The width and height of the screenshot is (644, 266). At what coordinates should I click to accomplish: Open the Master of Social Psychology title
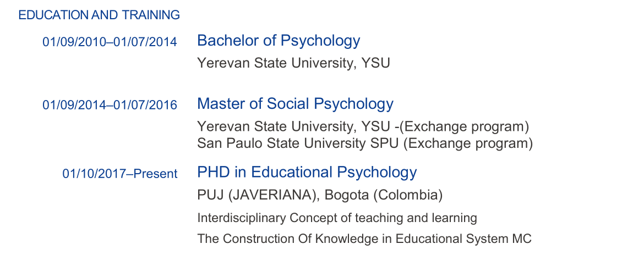(x=295, y=104)
